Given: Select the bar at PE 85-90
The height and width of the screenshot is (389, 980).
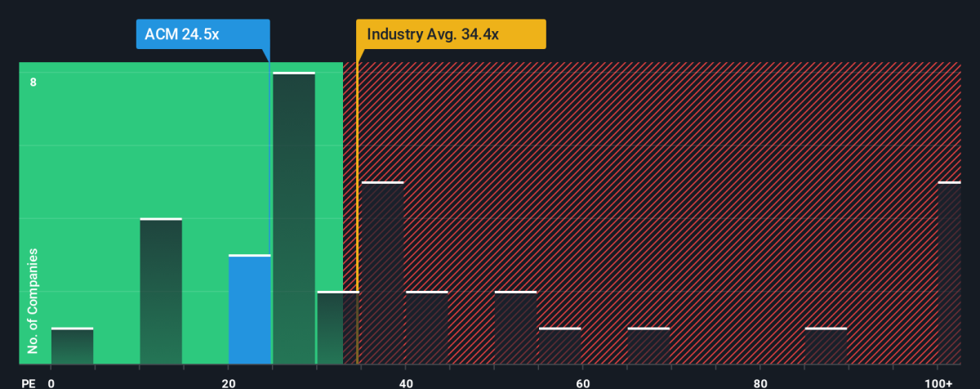Looking at the screenshot, I should point(826,347).
